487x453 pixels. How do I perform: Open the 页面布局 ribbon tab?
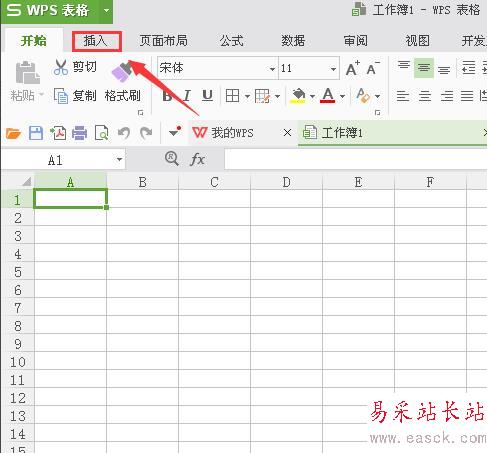pyautogui.click(x=163, y=41)
